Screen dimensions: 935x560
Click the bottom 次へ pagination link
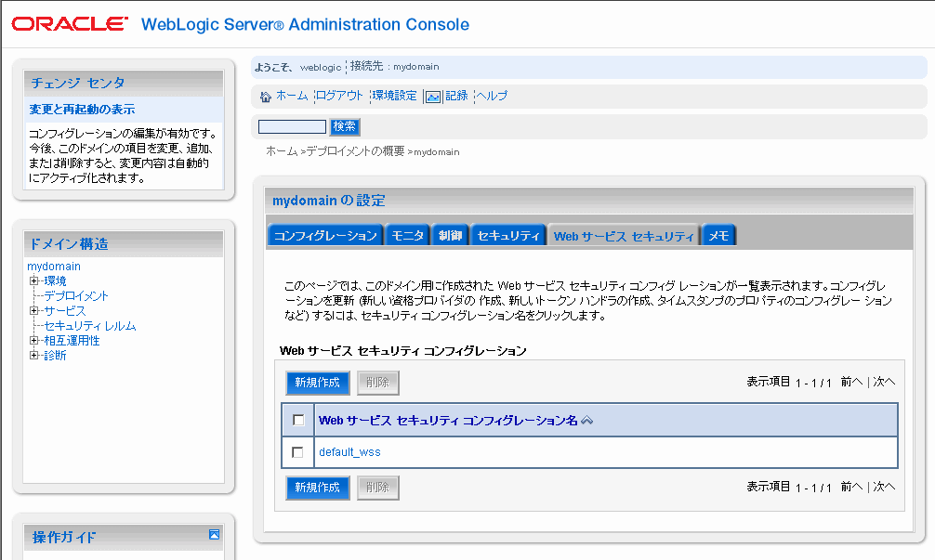pos(884,487)
